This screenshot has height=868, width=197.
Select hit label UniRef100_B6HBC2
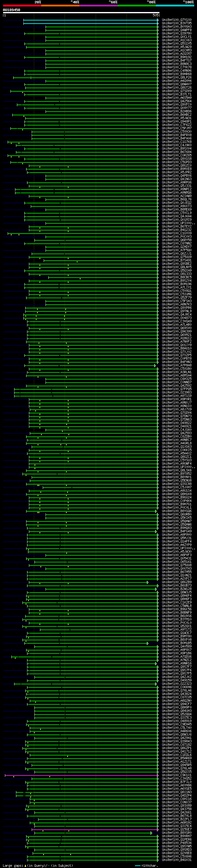[177, 115]
